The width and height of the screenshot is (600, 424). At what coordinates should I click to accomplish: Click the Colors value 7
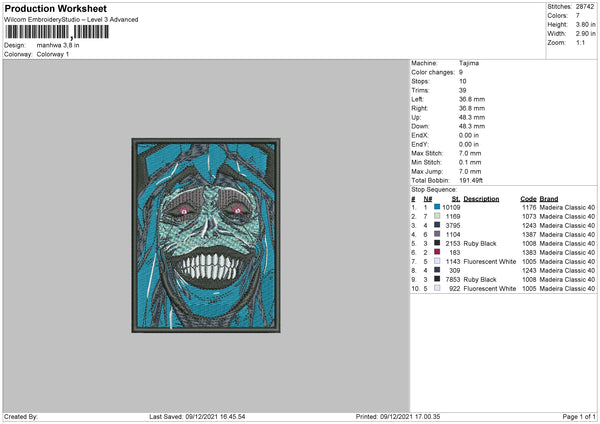coord(578,16)
